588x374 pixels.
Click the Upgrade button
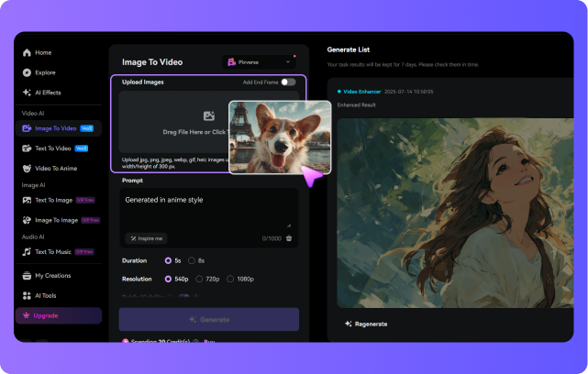(59, 315)
